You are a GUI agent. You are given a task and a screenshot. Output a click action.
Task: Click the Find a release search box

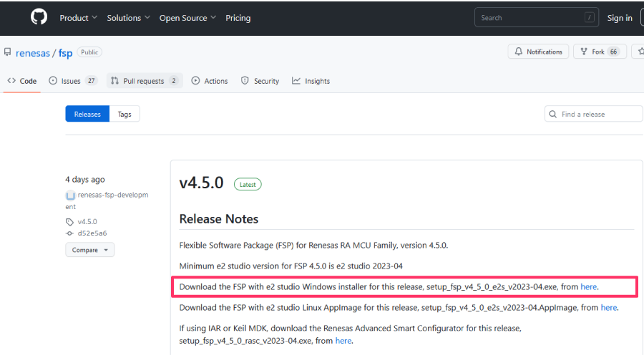pos(594,114)
